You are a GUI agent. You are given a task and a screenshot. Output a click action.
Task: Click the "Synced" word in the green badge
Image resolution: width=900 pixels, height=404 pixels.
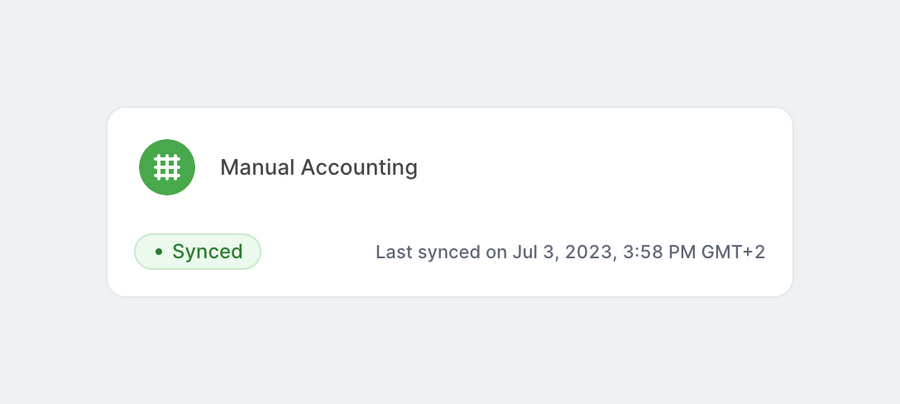[x=207, y=252]
